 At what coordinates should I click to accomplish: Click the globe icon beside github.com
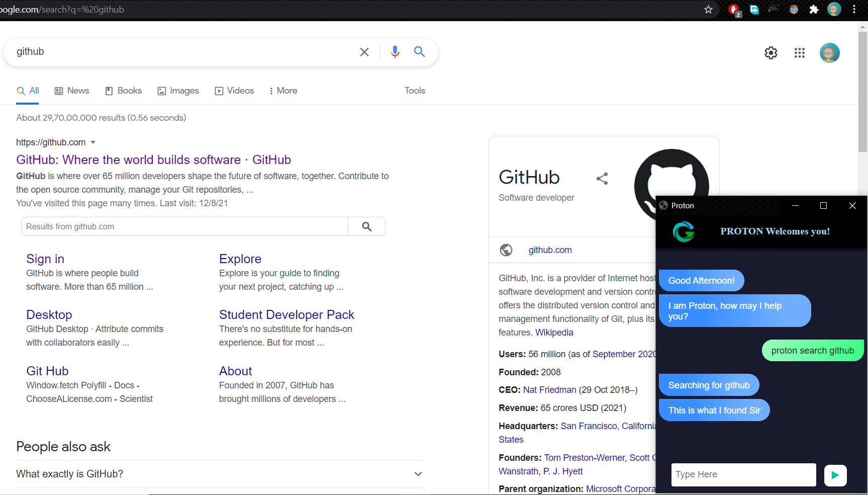(506, 250)
